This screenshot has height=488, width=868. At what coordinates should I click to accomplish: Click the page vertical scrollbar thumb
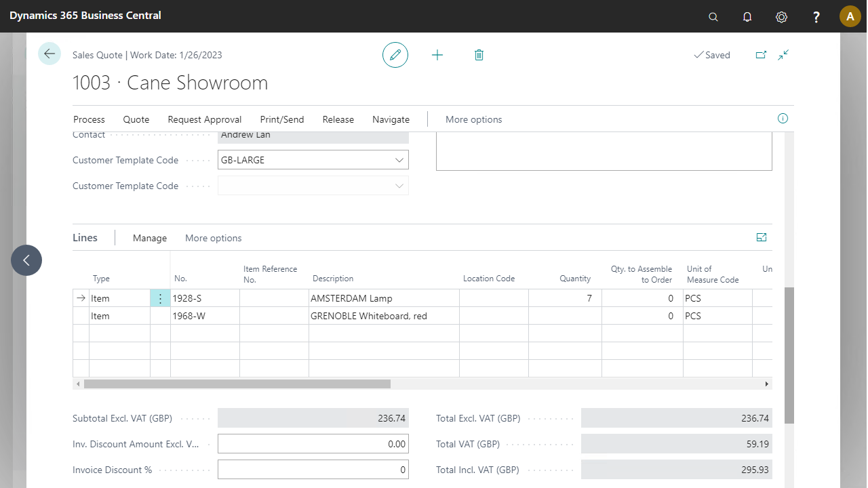789,355
